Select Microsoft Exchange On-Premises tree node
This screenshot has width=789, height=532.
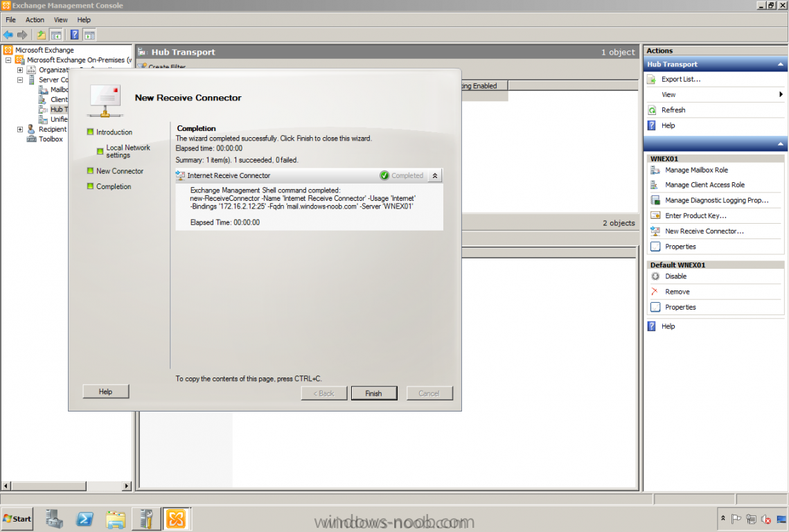point(79,60)
